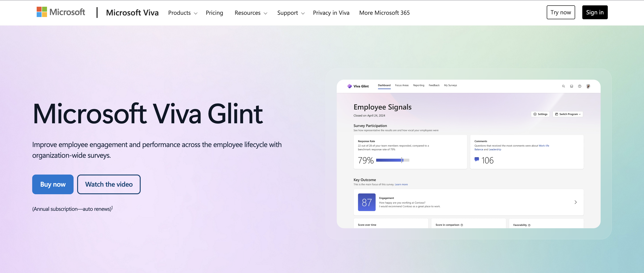Click the Viva Glint logo icon
The image size is (644, 273).
click(350, 86)
